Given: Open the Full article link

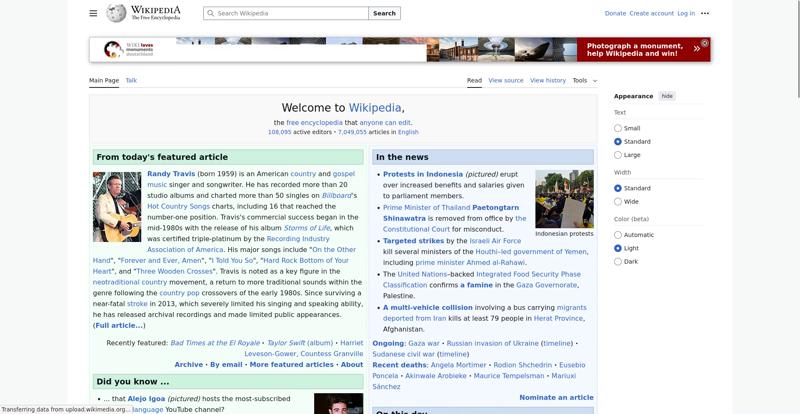Looking at the screenshot, I should 119,326.
